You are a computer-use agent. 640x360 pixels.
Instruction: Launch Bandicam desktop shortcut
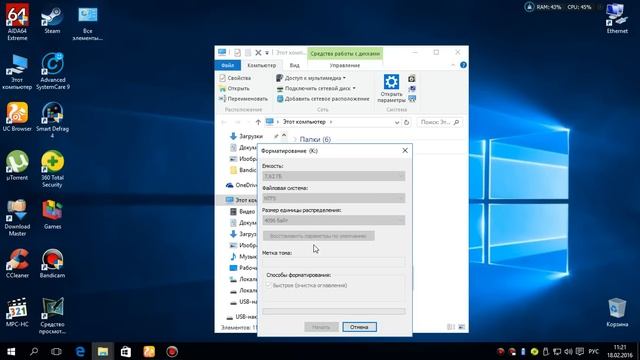tap(52, 263)
